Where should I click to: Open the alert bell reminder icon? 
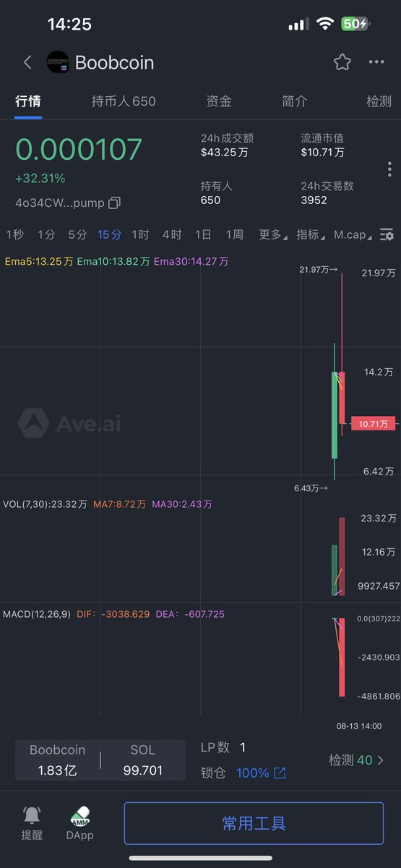tap(32, 815)
